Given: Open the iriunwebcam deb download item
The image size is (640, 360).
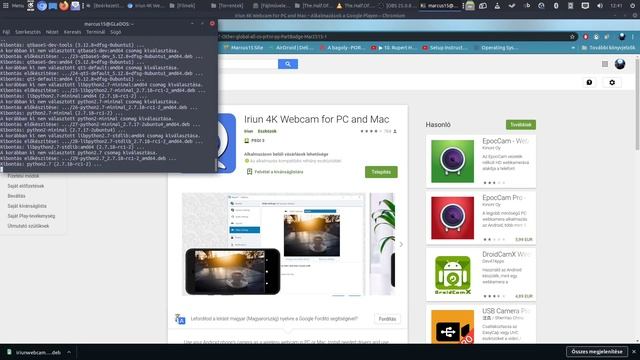Looking at the screenshot, I should point(35,352).
